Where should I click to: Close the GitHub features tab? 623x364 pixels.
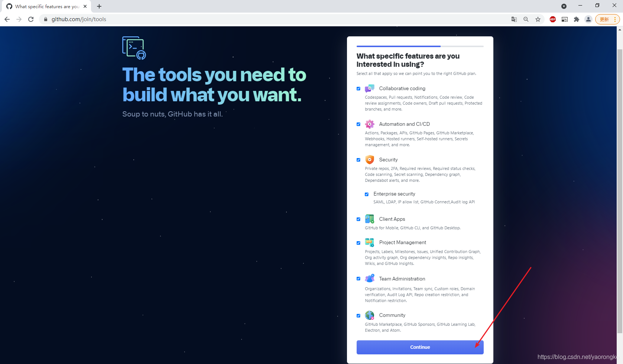tap(85, 6)
